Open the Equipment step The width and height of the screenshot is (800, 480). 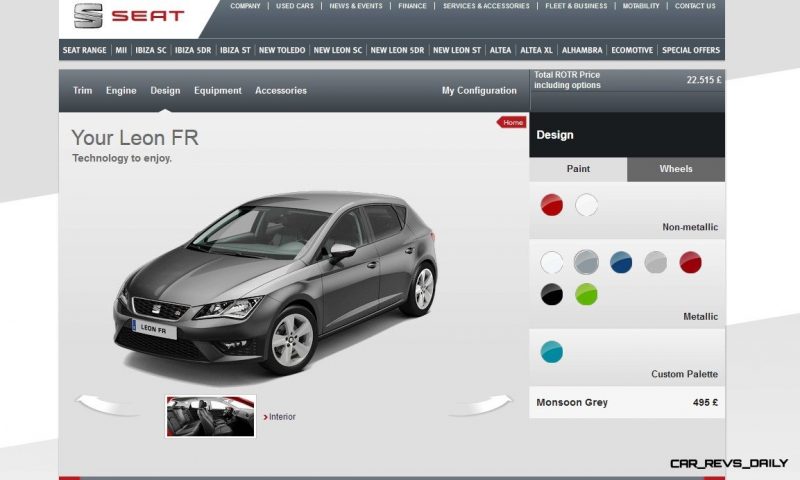click(218, 90)
